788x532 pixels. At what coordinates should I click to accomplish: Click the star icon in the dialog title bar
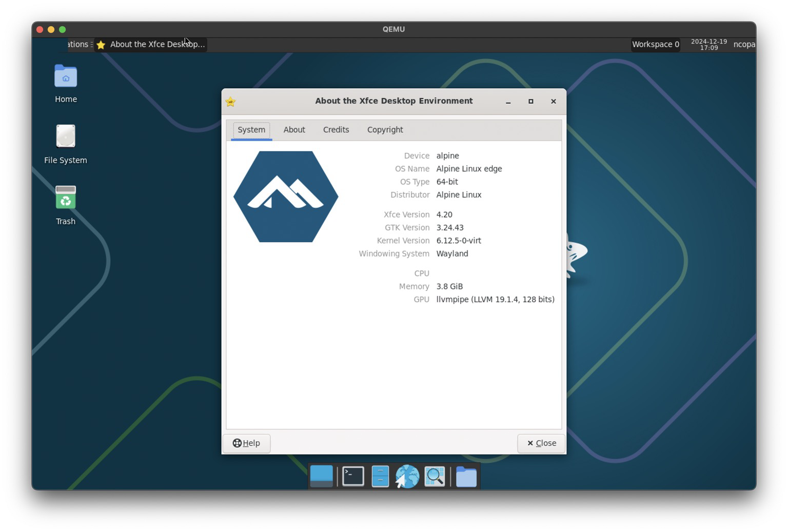coord(230,102)
